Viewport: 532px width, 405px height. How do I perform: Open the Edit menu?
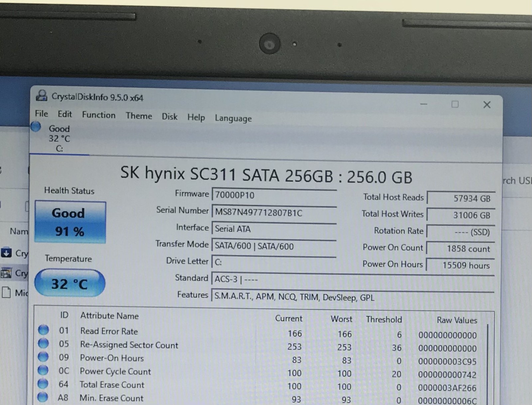point(65,114)
